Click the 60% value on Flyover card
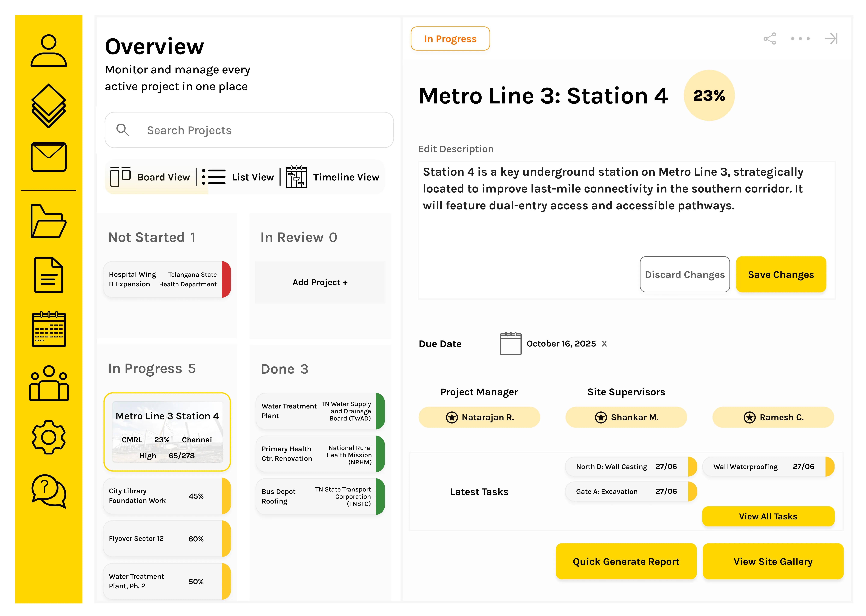Screen dimensions: 866x616 [196, 539]
